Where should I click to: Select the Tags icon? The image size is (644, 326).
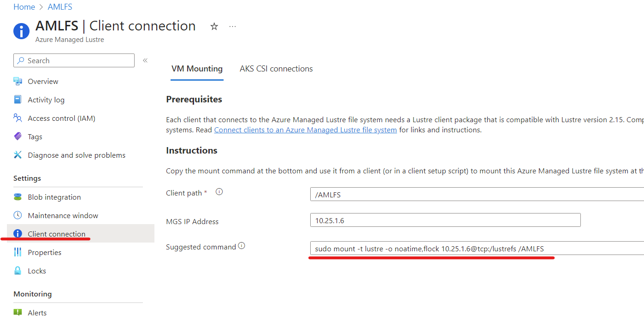(18, 136)
